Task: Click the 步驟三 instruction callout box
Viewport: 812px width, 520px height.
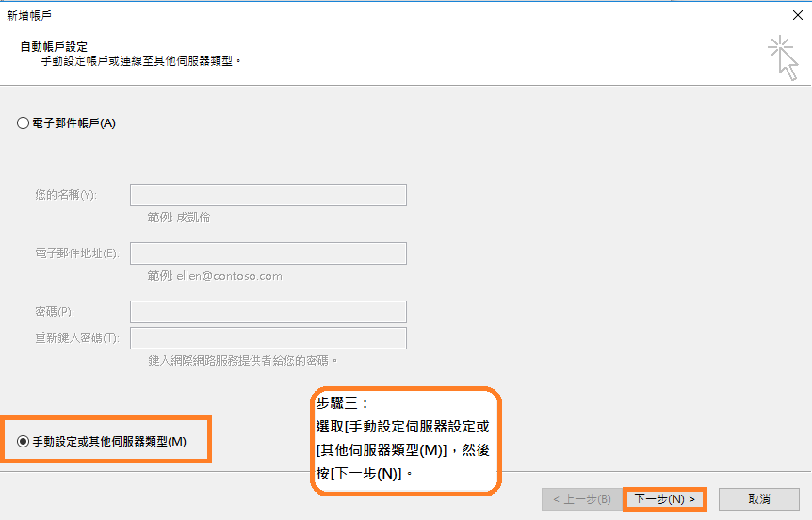Action: [404, 439]
